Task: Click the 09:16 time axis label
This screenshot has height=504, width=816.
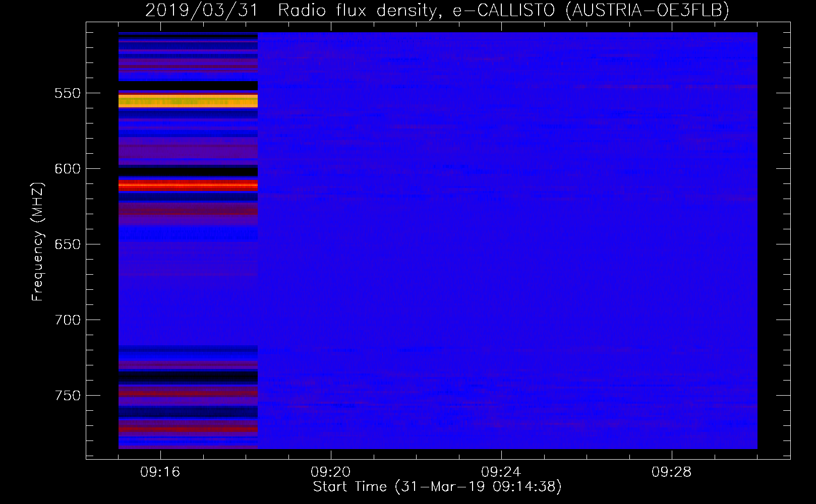Action: [160, 472]
